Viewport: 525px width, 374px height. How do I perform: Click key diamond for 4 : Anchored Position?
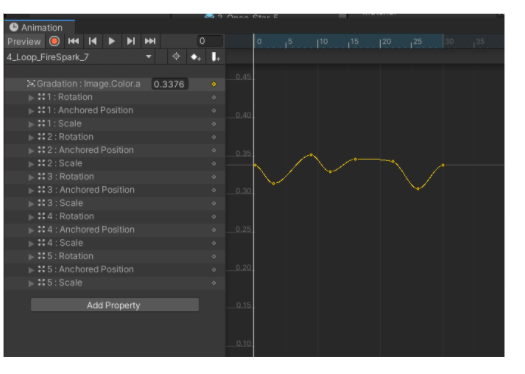click(214, 230)
